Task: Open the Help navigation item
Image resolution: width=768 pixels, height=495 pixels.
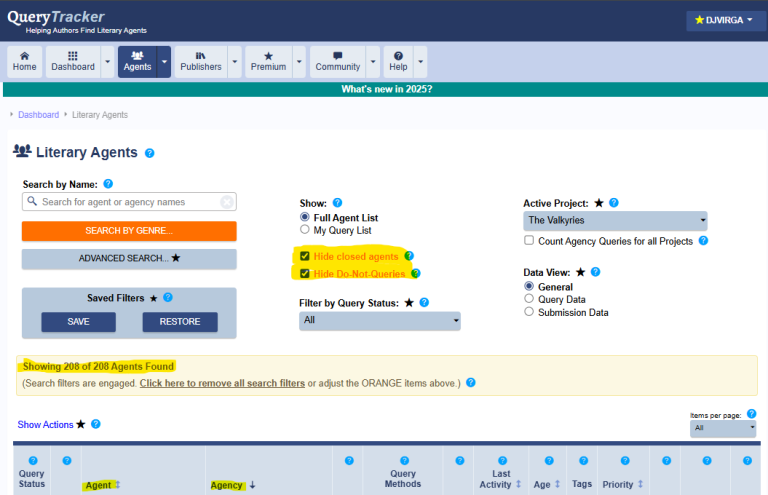Action: click(398, 62)
